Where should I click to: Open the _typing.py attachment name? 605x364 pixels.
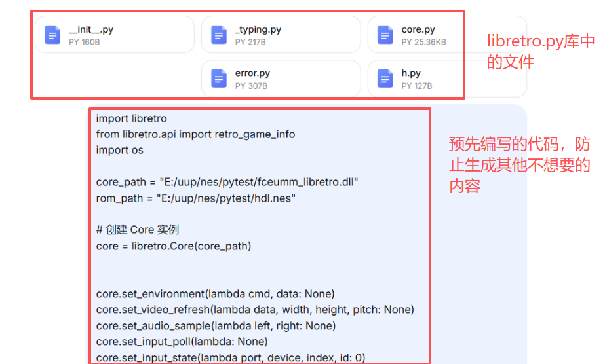coord(258,29)
